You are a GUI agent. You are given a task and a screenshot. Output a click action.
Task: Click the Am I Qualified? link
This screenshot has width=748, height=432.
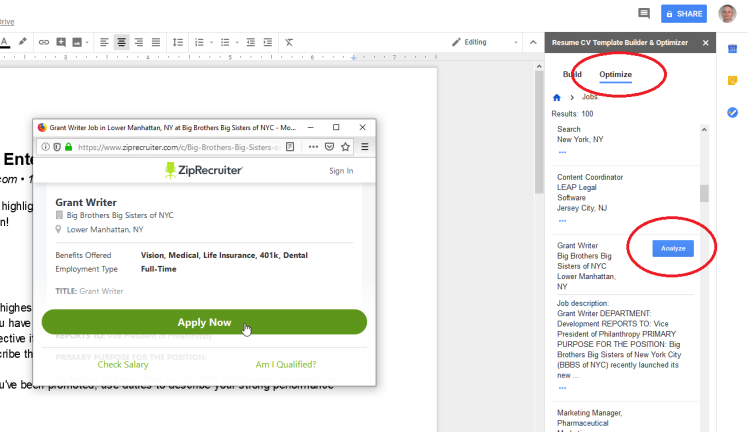(286, 364)
